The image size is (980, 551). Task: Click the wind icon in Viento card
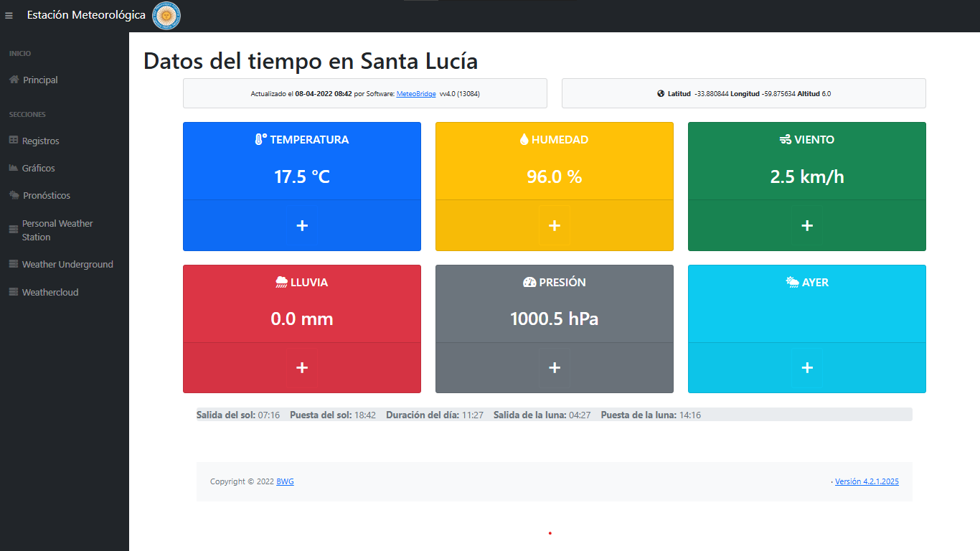point(786,139)
